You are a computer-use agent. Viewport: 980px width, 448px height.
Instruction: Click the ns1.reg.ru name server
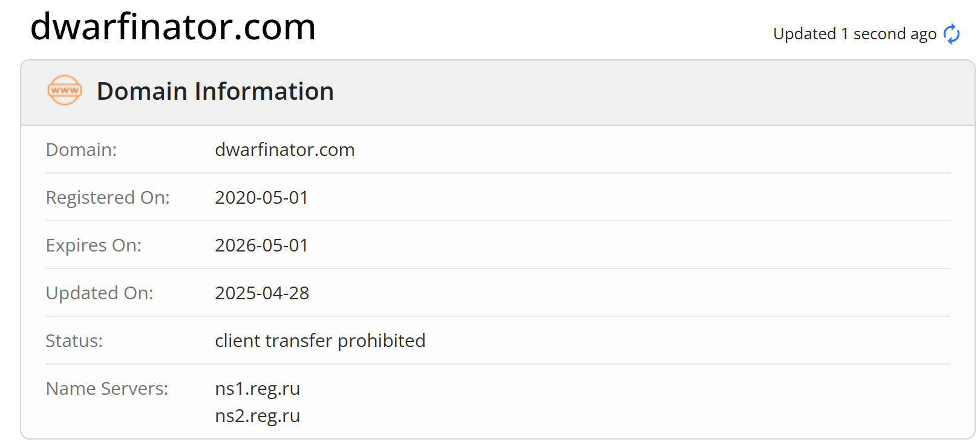pyautogui.click(x=257, y=388)
